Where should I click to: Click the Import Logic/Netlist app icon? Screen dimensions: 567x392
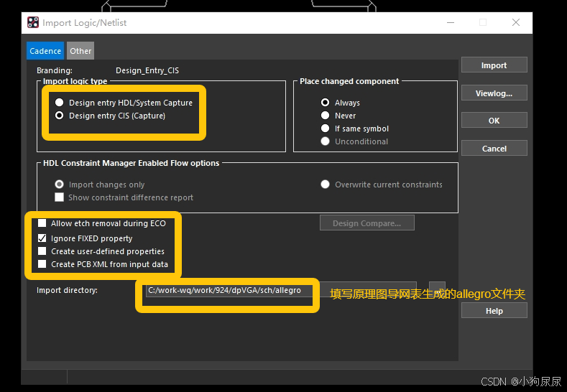pyautogui.click(x=33, y=22)
